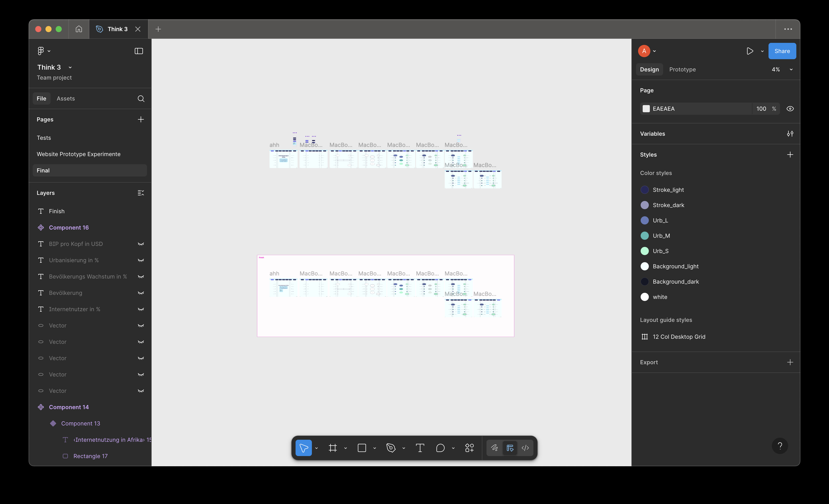Screen dimensions: 829x504
Task: Select the Frame tool in toolbar
Action: [332, 448]
